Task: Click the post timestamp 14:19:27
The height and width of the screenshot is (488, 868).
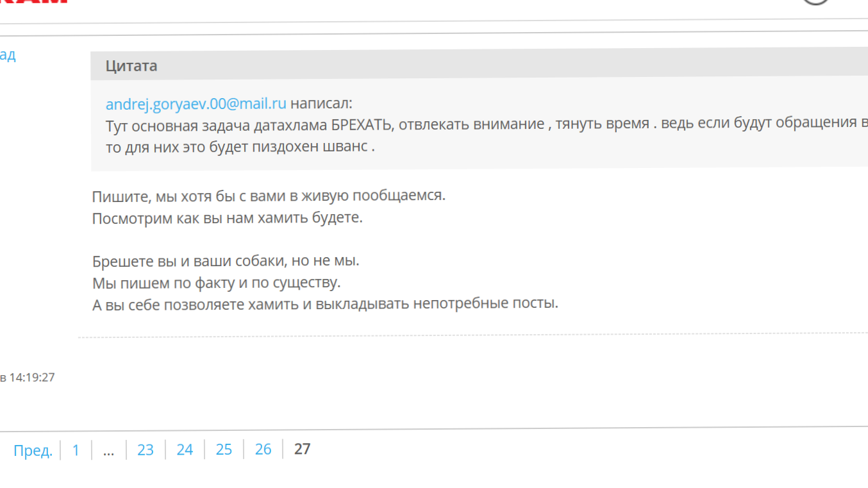Action: tap(31, 378)
